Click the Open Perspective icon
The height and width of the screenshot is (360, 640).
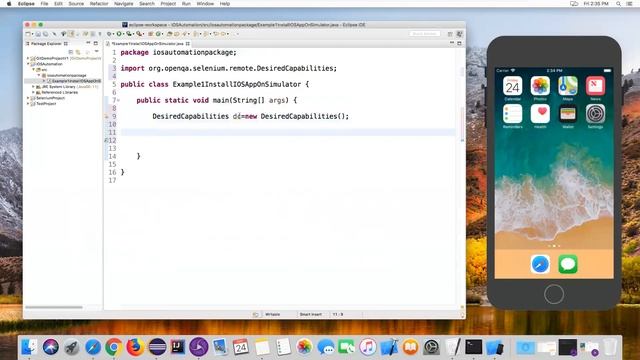450,34
